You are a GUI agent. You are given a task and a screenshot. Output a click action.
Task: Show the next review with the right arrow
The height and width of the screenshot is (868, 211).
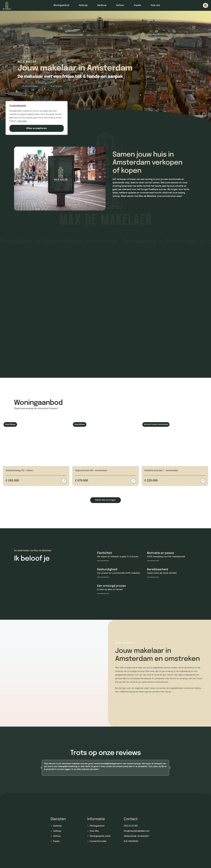click(x=170, y=768)
